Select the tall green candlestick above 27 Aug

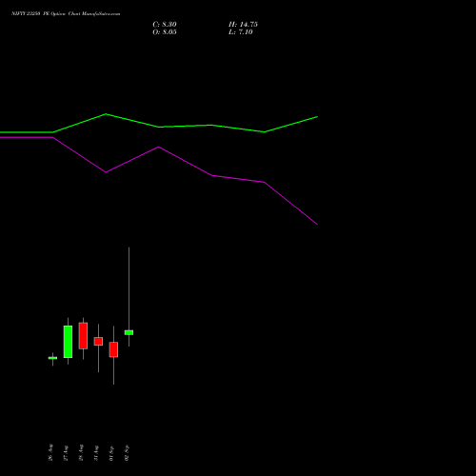[x=68, y=342]
